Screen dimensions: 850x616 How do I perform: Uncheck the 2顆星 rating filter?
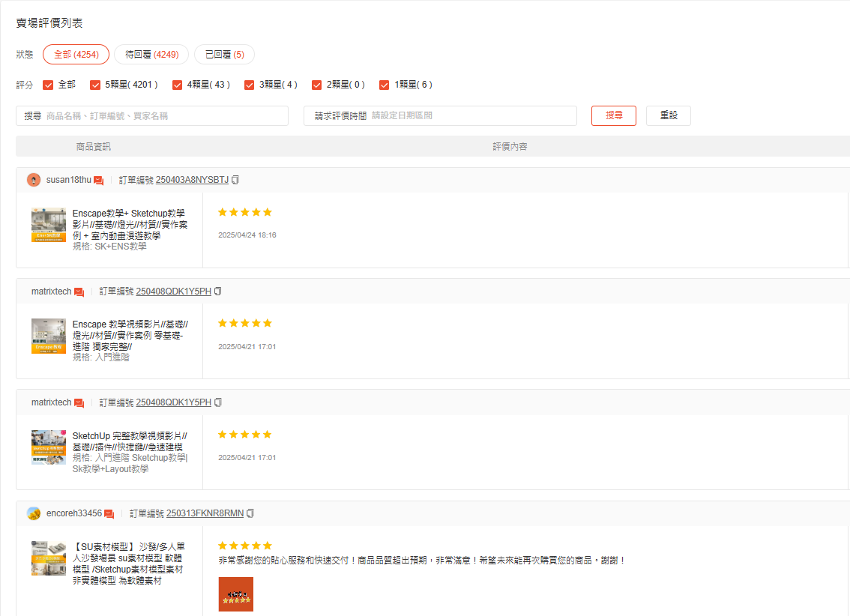coord(316,85)
